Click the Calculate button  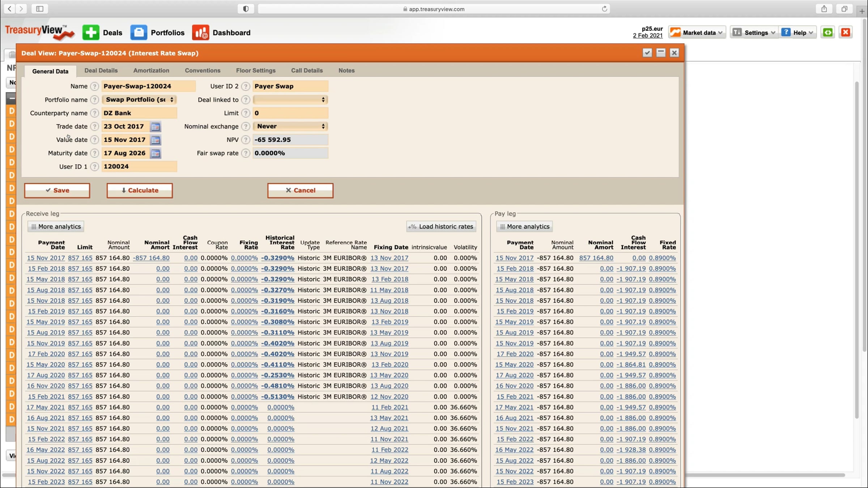click(x=140, y=191)
